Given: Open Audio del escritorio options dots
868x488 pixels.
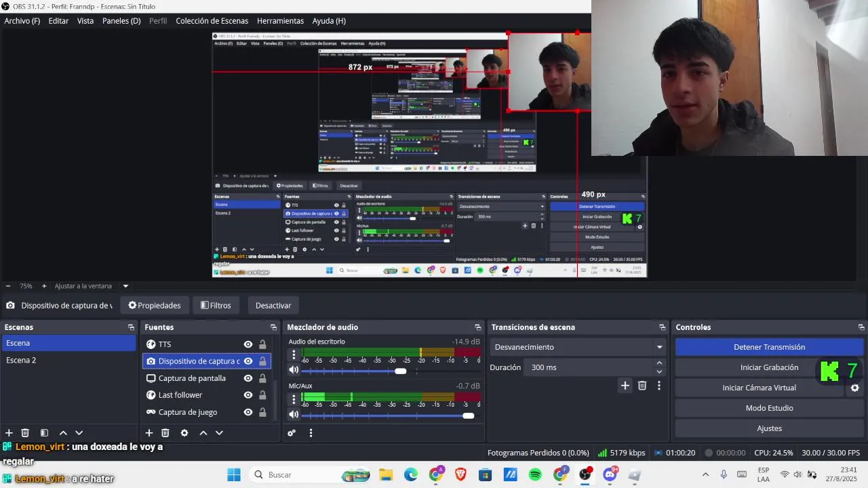Looking at the screenshot, I should 294,354.
